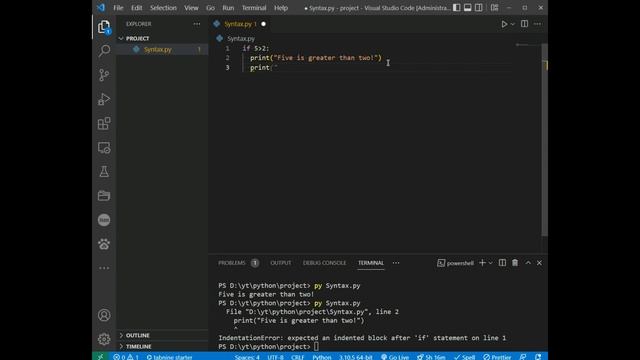Change indentation Spaces: 4 setting
This screenshot has height=360, width=640.
[x=247, y=357]
